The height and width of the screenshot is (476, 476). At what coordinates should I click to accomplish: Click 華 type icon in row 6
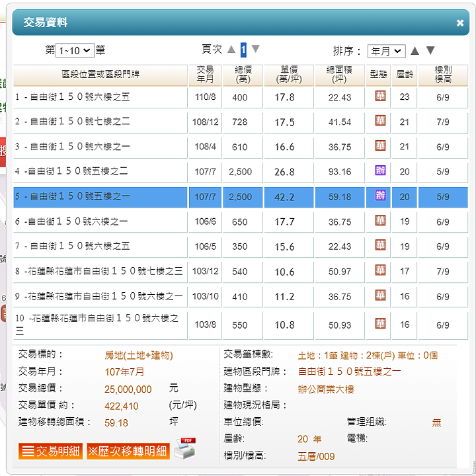380,220
